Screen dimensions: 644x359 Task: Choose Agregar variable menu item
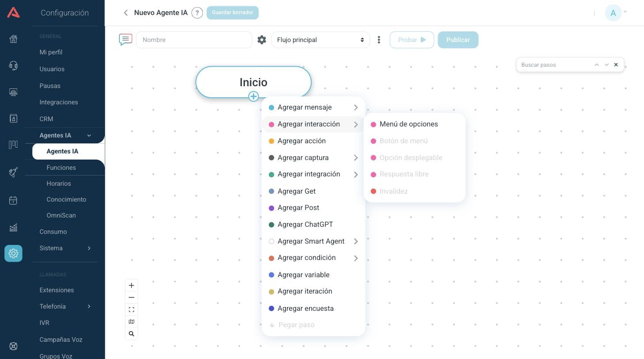click(313, 275)
